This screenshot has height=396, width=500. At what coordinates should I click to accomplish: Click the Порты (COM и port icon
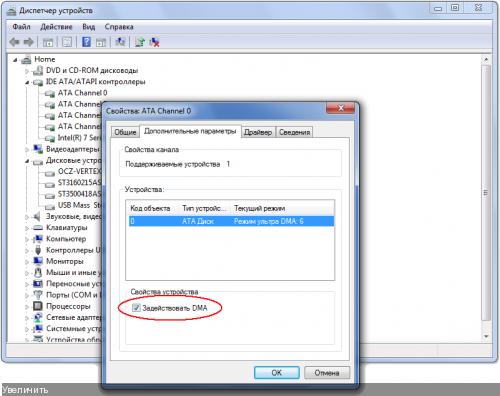(x=38, y=295)
